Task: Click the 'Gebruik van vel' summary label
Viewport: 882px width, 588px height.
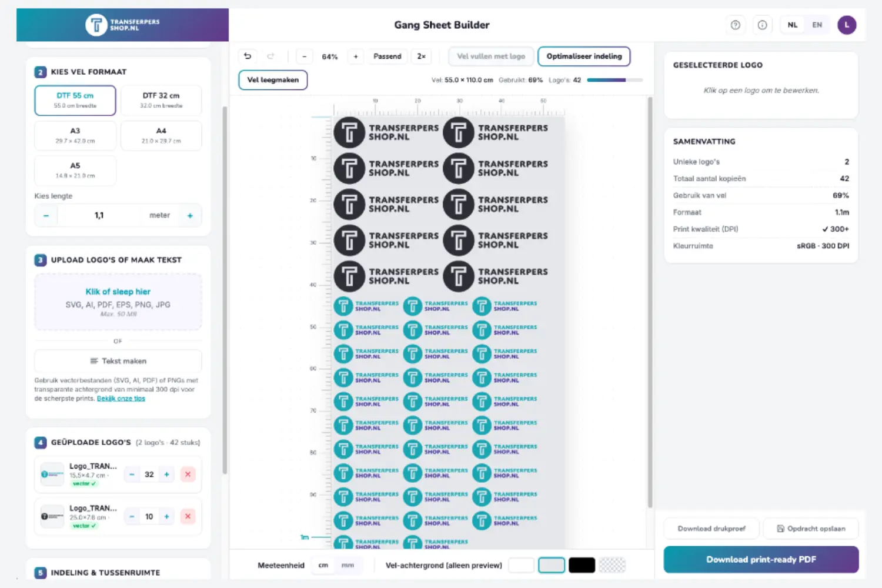Action: pos(700,195)
